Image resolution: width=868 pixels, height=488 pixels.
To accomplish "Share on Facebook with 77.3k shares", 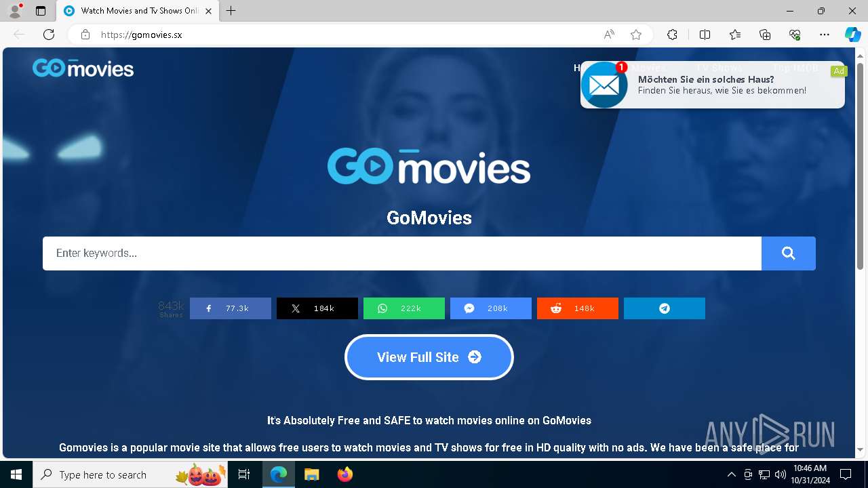I will (231, 308).
